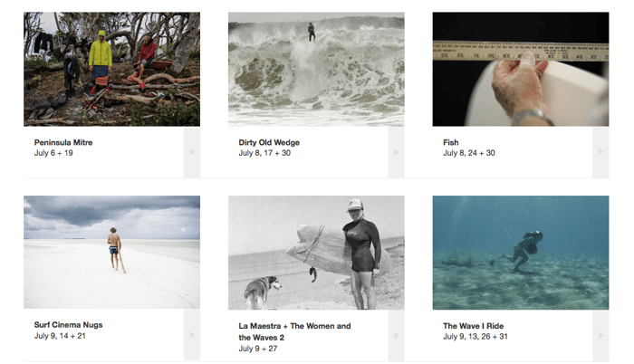Click the July 9, 13, 26 + 31 dates
634x364 pixels.
475,337
